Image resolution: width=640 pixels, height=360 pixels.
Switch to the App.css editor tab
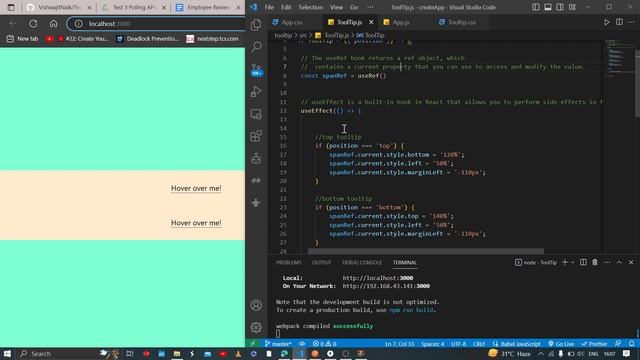[292, 22]
